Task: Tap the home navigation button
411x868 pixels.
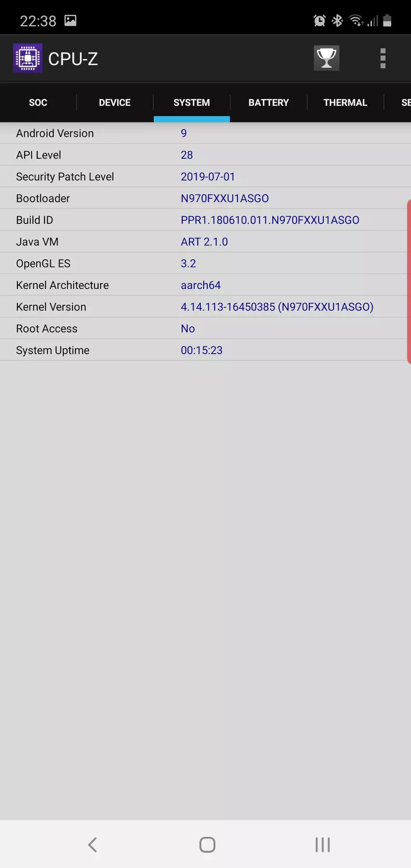Action: (x=207, y=845)
